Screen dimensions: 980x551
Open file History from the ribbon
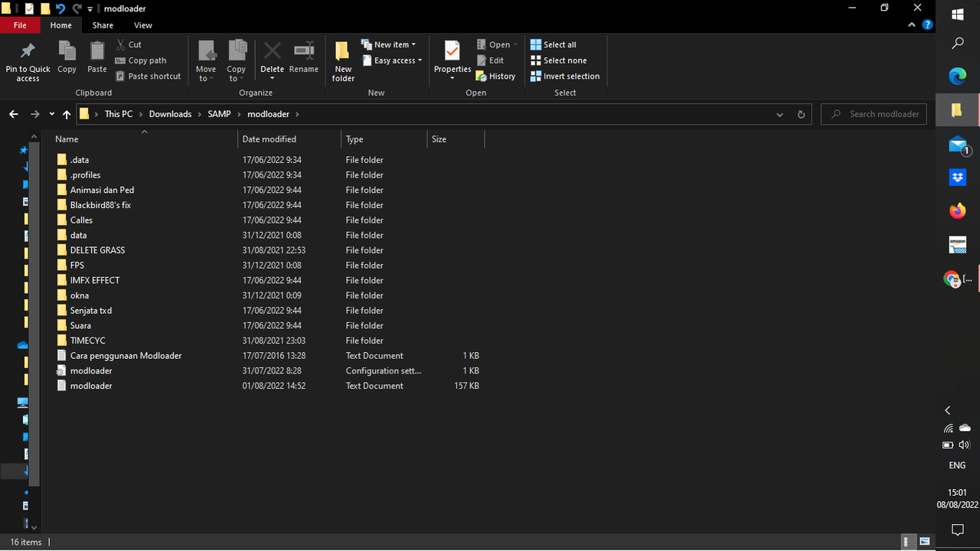tap(495, 77)
